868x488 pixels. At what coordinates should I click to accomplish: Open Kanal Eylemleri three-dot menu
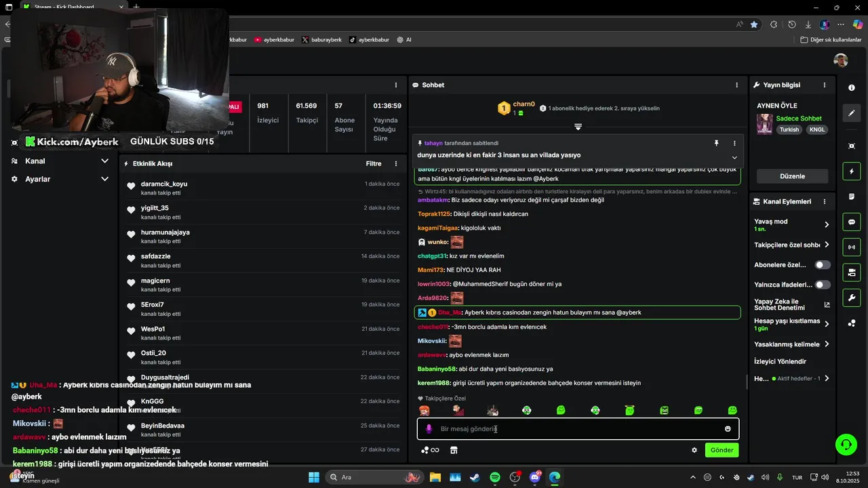coord(825,201)
